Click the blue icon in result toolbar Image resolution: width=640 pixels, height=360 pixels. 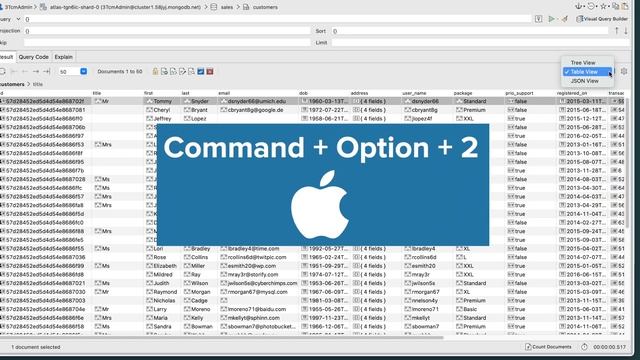coord(201,71)
